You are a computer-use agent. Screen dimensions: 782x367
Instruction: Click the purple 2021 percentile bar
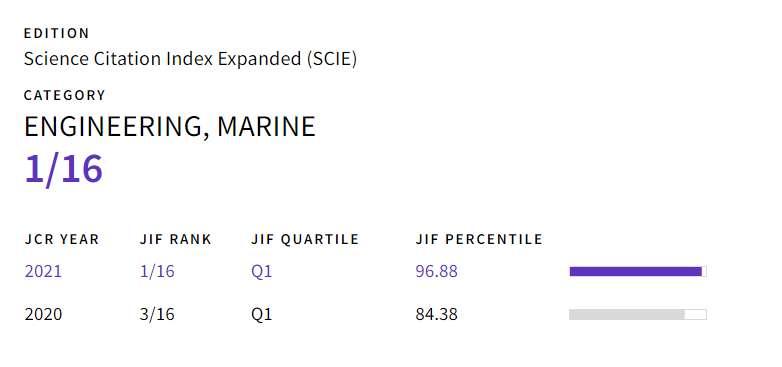[635, 271]
